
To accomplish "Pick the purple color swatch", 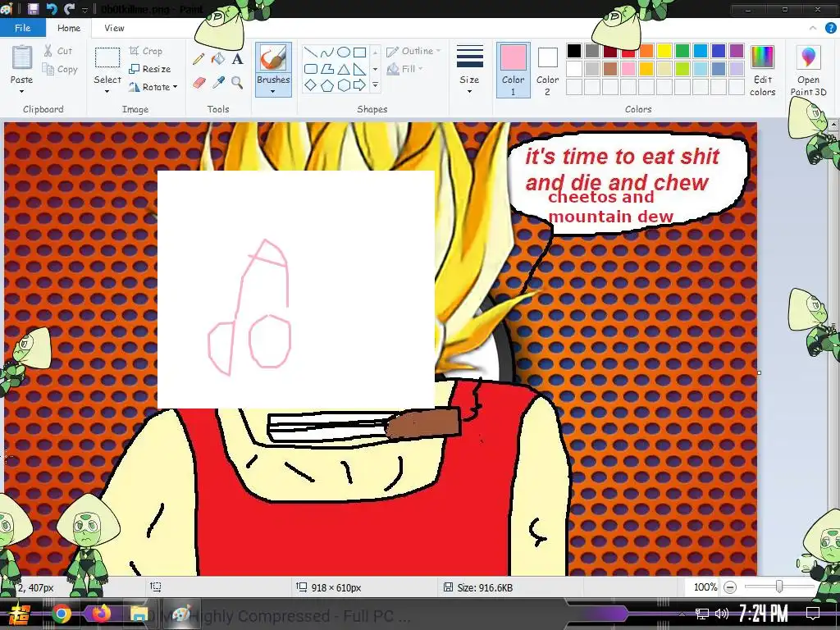I will pos(737,51).
